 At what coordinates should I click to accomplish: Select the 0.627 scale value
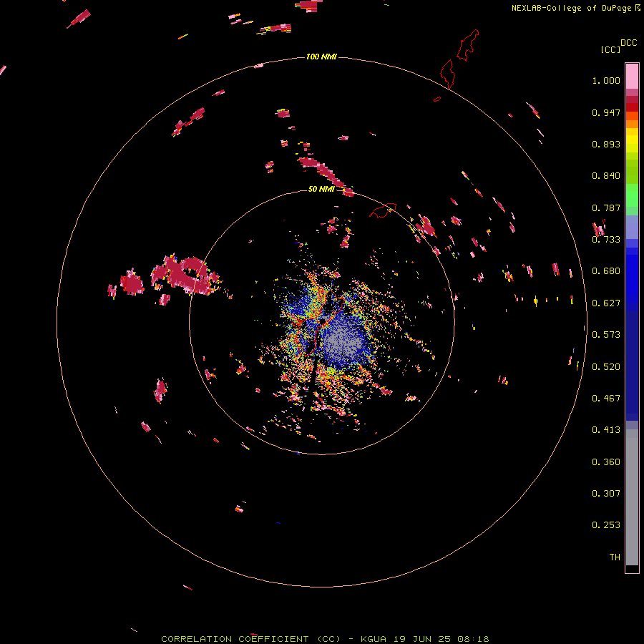click(606, 303)
